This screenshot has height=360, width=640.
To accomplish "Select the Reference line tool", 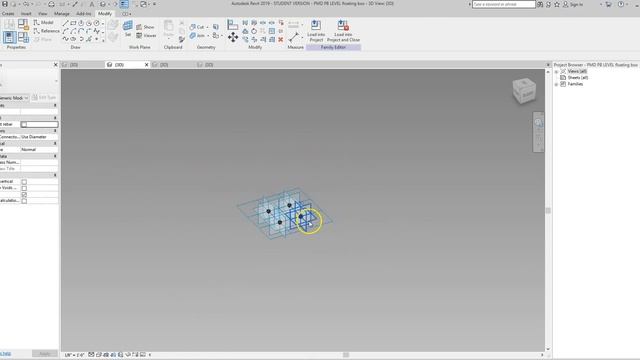I will 46,31.
